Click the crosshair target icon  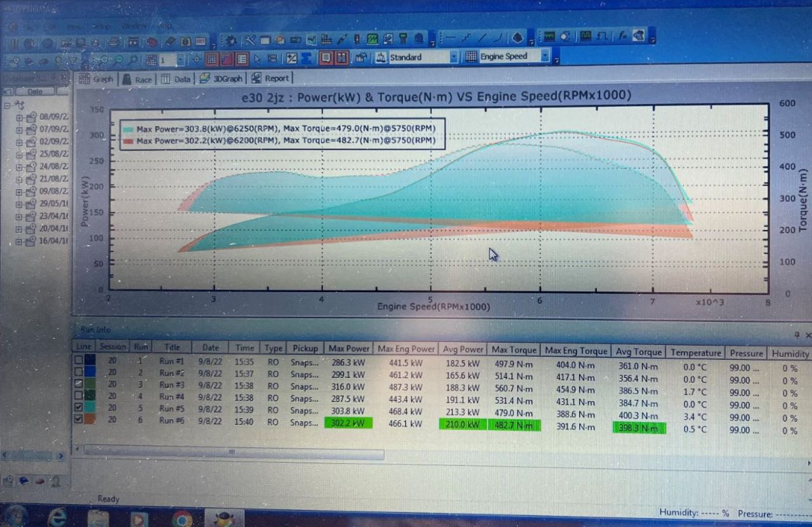point(197,59)
